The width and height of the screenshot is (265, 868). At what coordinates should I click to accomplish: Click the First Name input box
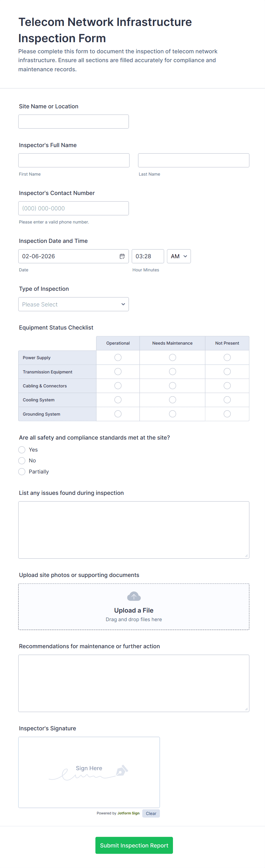[x=74, y=160]
